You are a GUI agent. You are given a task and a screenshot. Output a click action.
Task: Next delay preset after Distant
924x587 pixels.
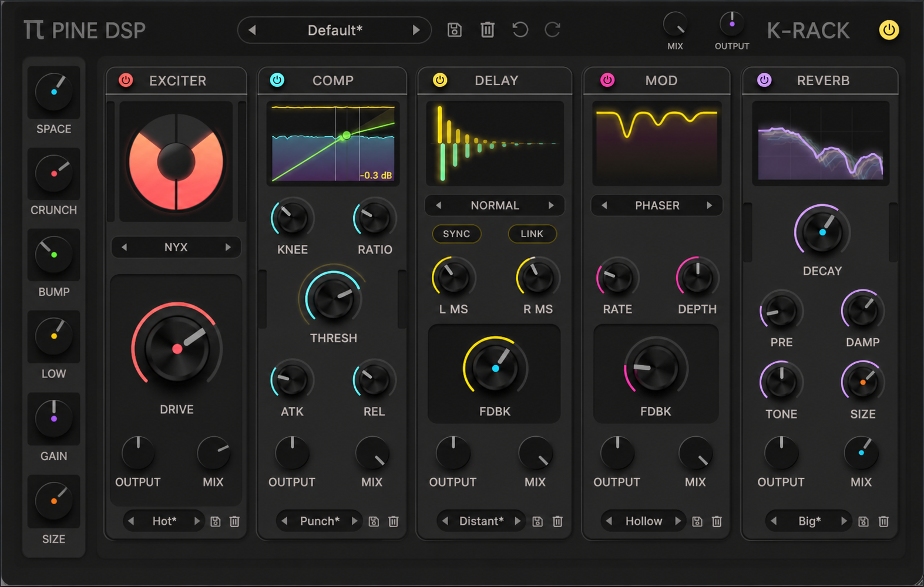tap(517, 521)
